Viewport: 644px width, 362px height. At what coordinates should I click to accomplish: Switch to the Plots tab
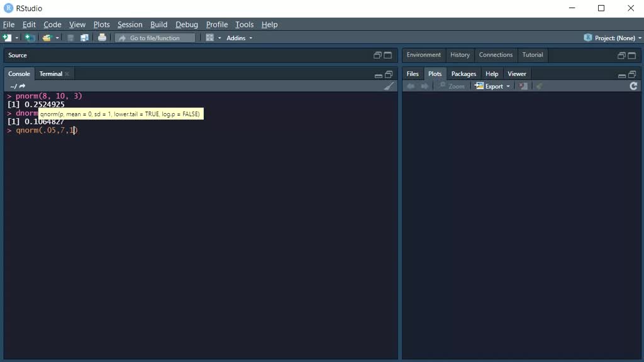(x=435, y=74)
